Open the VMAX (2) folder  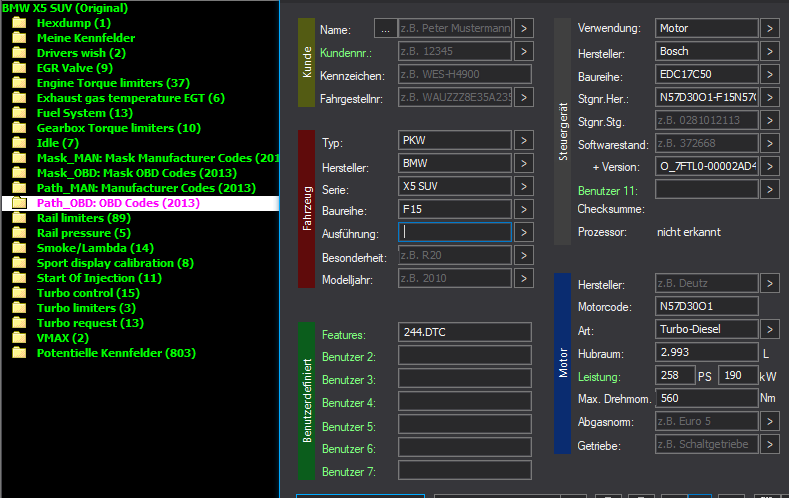[62, 338]
